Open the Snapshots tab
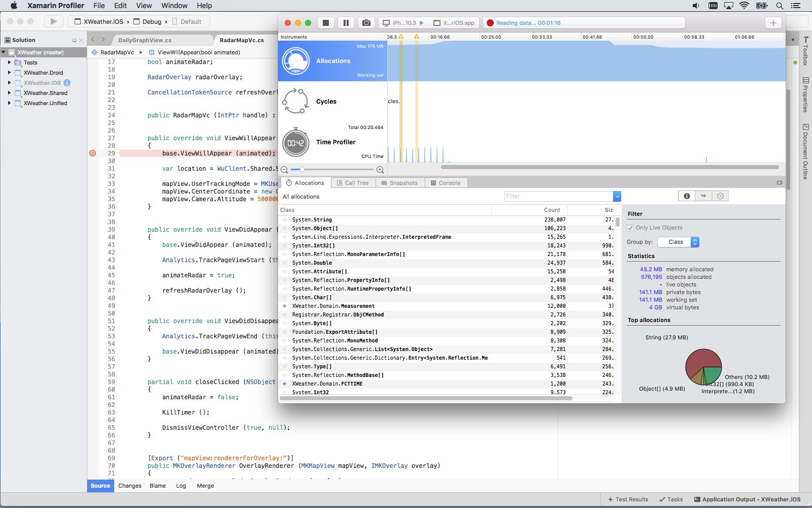This screenshot has width=812, height=508. coord(399,183)
